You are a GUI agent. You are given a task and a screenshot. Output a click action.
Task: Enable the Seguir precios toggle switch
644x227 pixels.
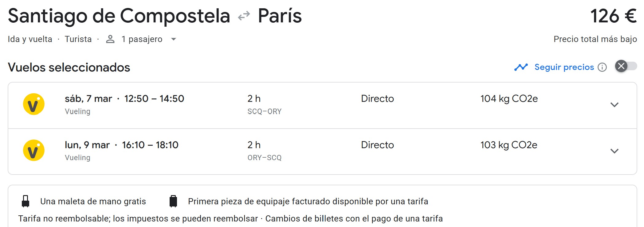[x=626, y=66]
